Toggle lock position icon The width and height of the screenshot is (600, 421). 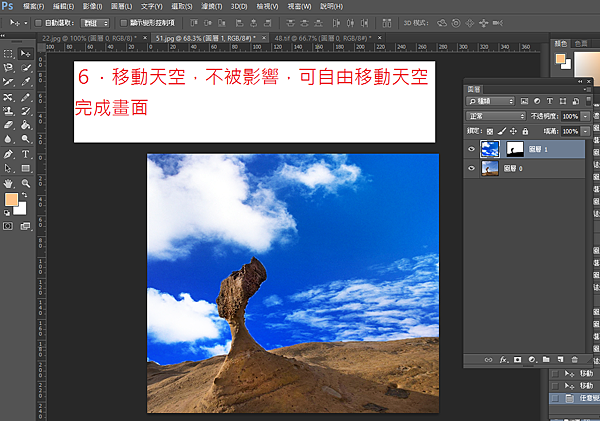tap(514, 131)
